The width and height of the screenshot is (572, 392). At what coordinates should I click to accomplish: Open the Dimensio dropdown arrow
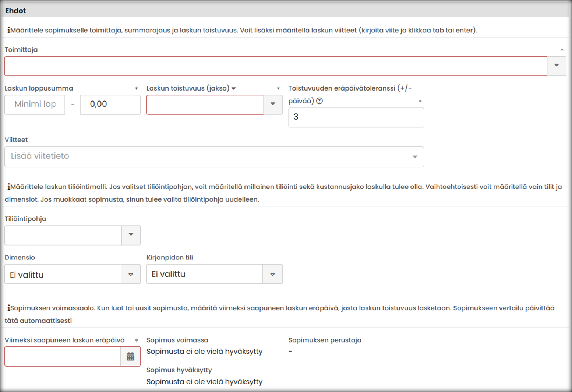(x=131, y=274)
